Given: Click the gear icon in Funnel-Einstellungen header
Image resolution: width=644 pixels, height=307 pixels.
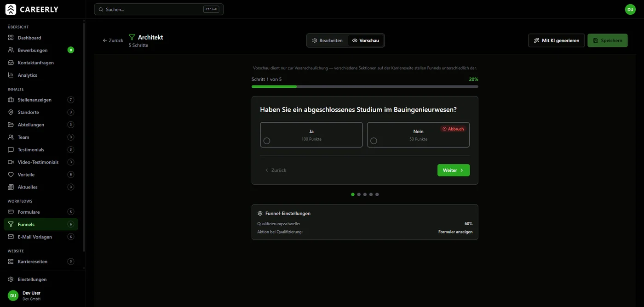Looking at the screenshot, I should tap(260, 213).
